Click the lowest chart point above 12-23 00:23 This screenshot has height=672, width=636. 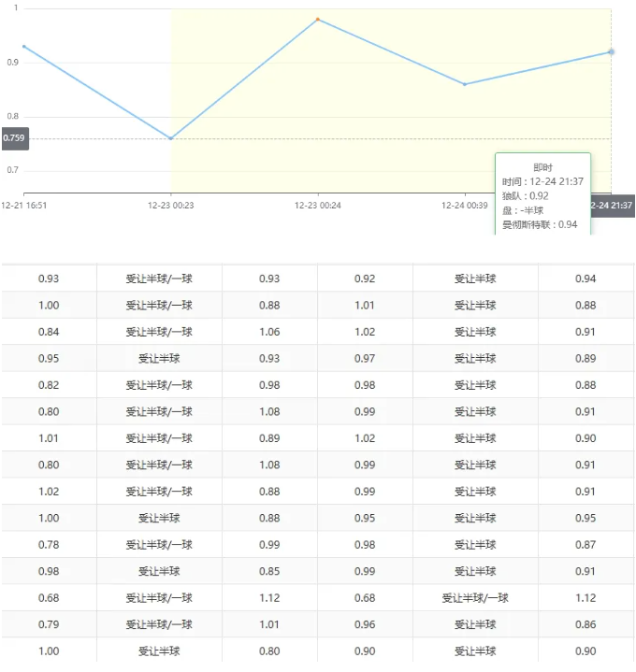pos(171,138)
